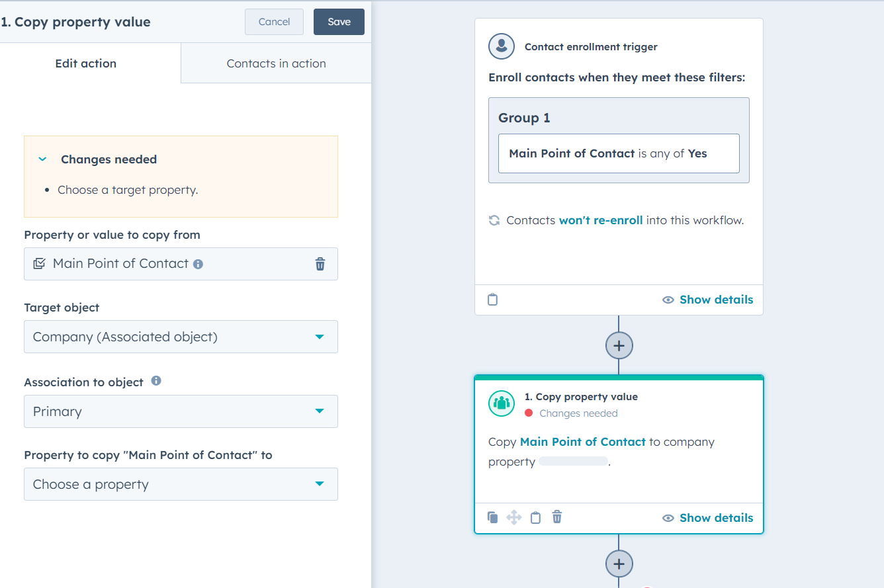Click clipboard icon on the enrollment trigger card
This screenshot has height=588, width=884.
(492, 300)
